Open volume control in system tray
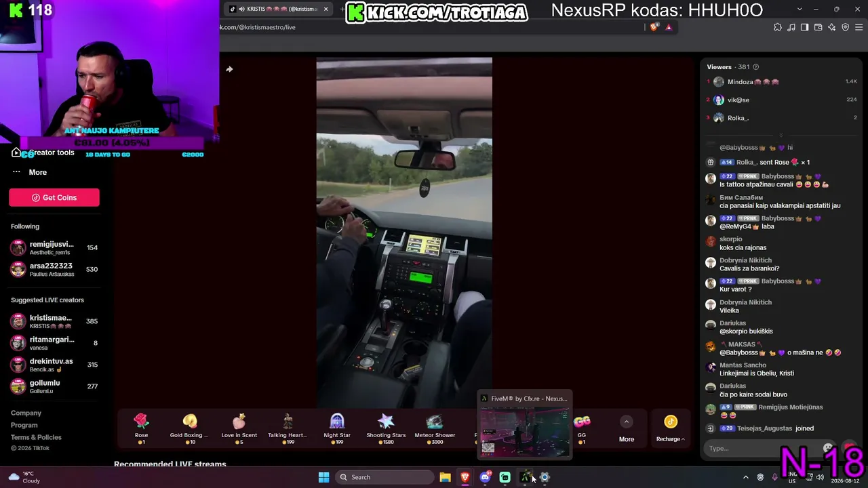 820,477
